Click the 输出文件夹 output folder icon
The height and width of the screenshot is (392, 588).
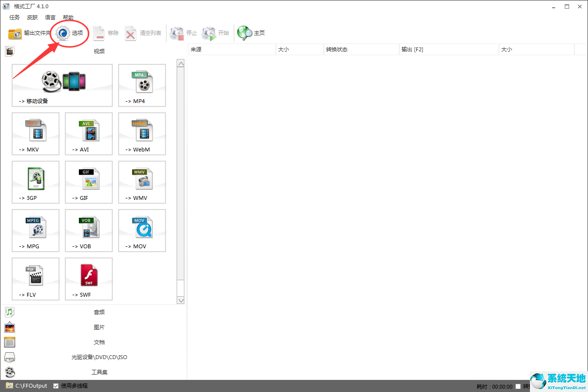coord(15,33)
